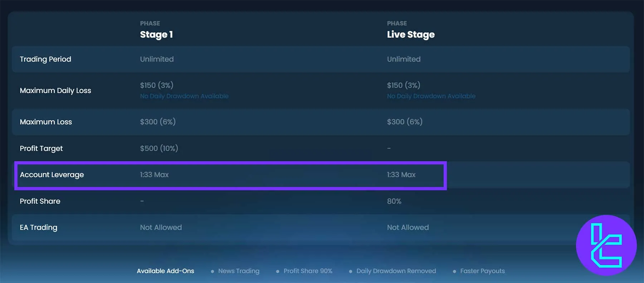Click the 80% profit share value
This screenshot has width=644, height=283.
click(x=394, y=201)
